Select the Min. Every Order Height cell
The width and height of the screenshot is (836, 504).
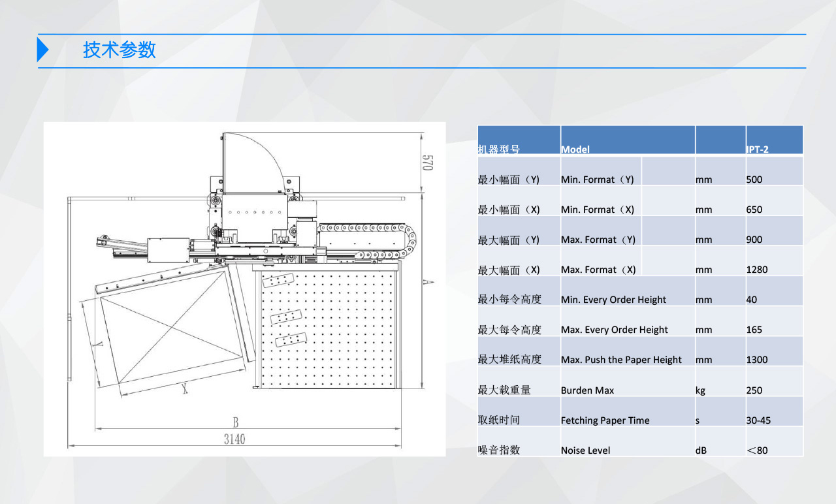pyautogui.click(x=613, y=300)
